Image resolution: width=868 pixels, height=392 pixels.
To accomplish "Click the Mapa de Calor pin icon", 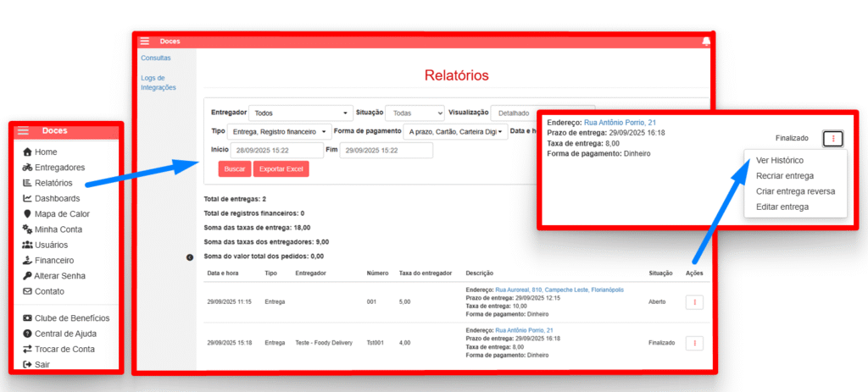I will pos(27,214).
